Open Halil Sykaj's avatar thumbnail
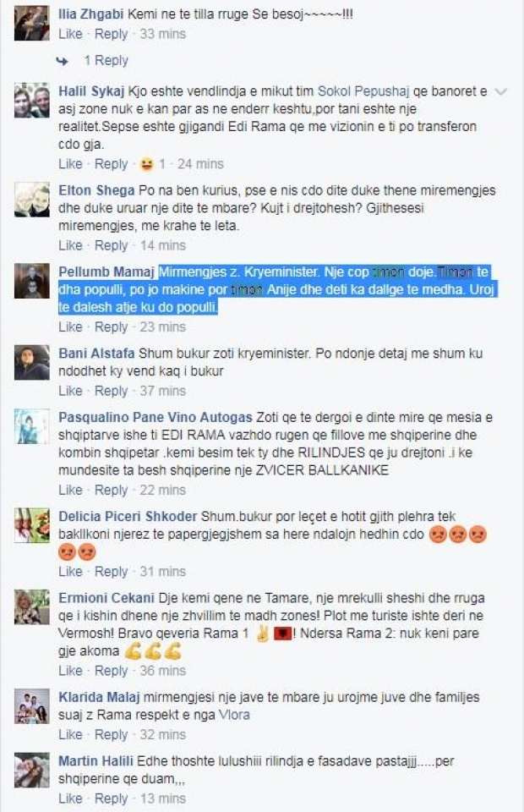 32,101
